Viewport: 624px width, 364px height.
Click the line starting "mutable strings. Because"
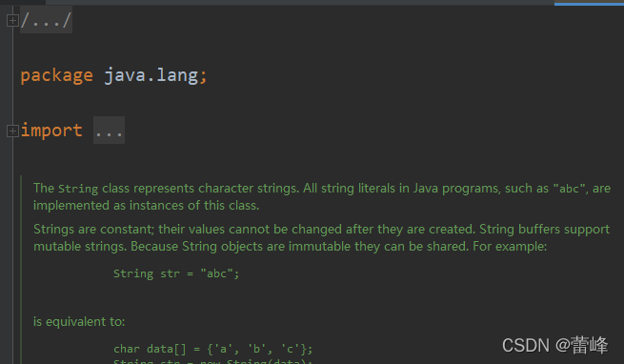coord(290,247)
